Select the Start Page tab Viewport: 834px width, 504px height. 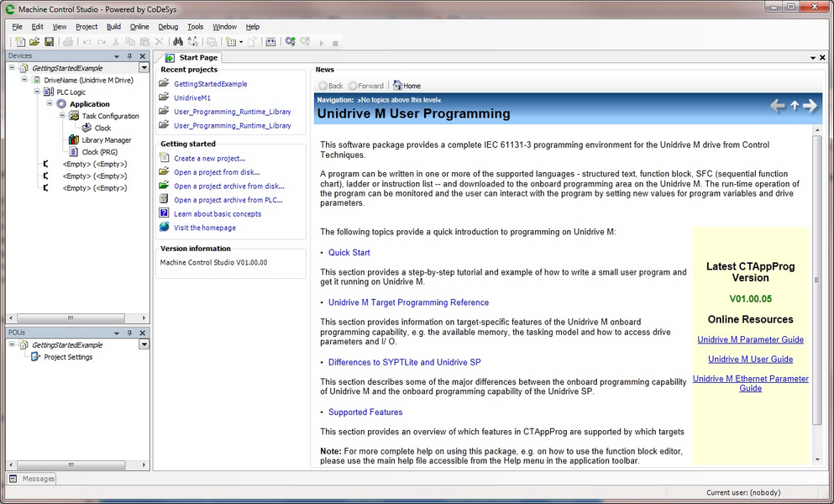tap(191, 57)
